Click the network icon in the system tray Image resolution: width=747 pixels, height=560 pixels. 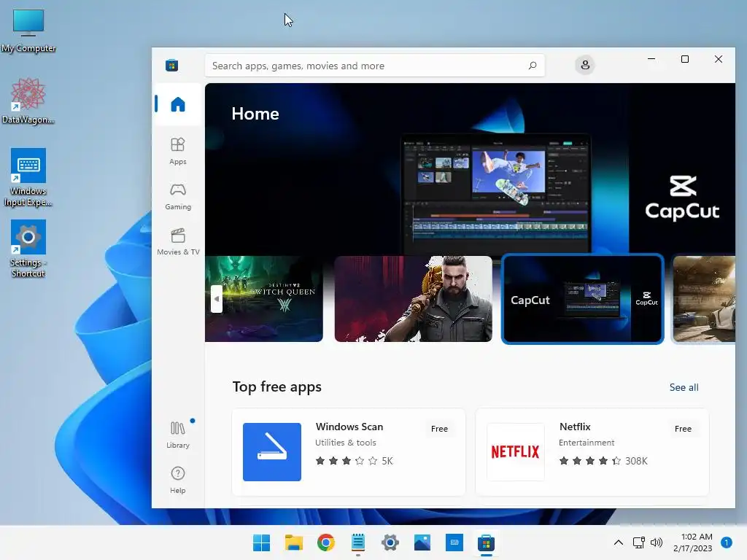[639, 542]
